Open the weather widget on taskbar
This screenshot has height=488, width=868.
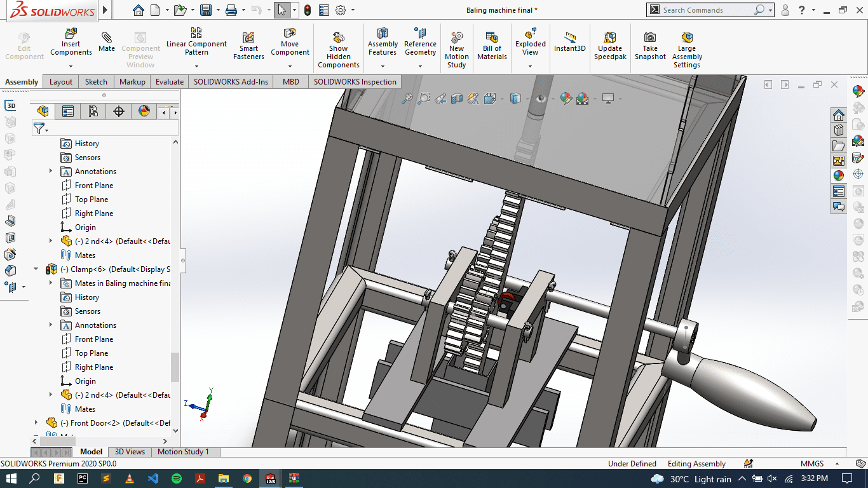(x=691, y=478)
